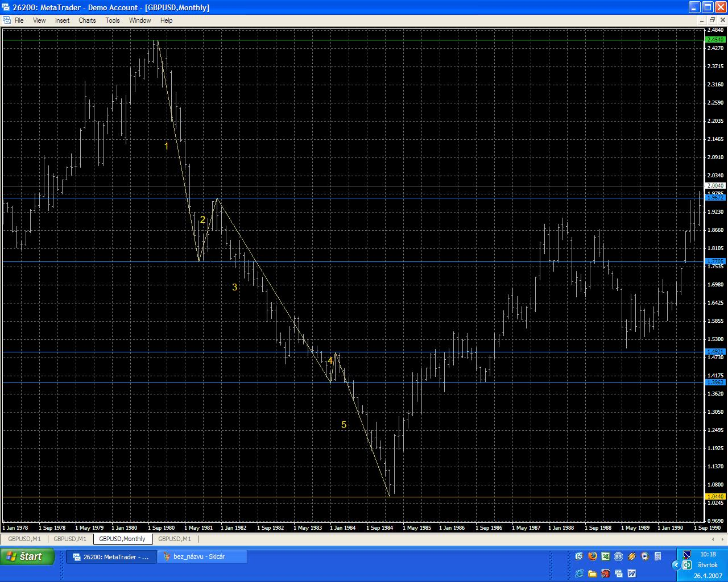
Task: Restore down the inner chart window
Action: pyautogui.click(x=712, y=20)
